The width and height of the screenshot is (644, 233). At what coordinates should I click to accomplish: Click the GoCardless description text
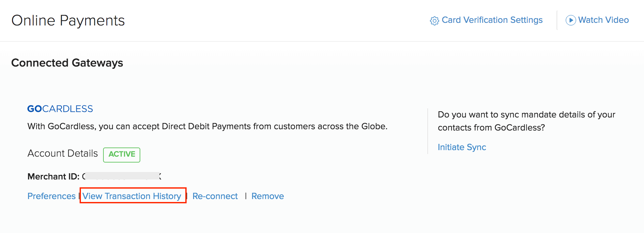point(207,126)
